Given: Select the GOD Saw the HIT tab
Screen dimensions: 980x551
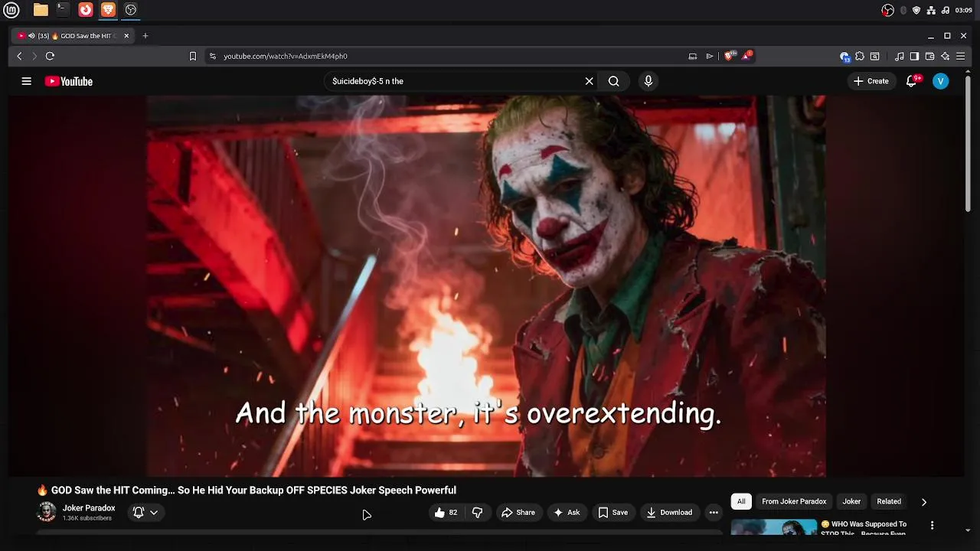Looking at the screenshot, I should click(73, 36).
